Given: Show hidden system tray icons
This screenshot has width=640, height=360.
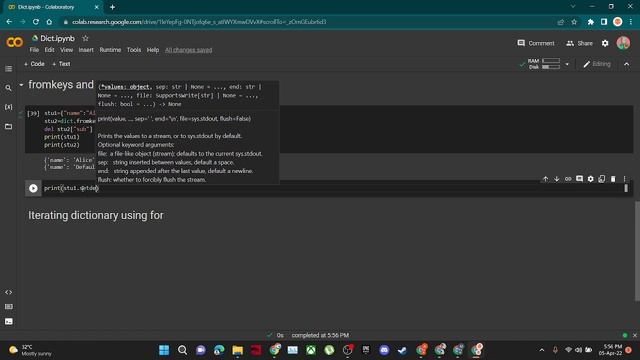Looking at the screenshot, I should (x=542, y=350).
